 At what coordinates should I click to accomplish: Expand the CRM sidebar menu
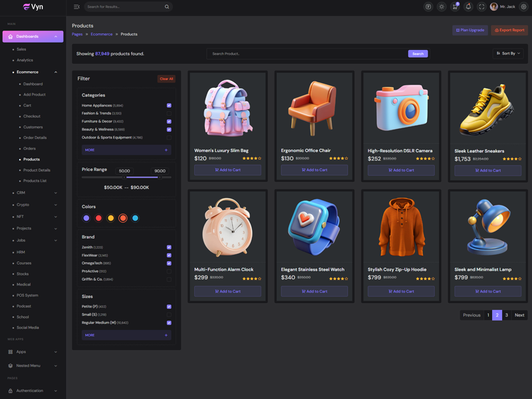(33, 193)
